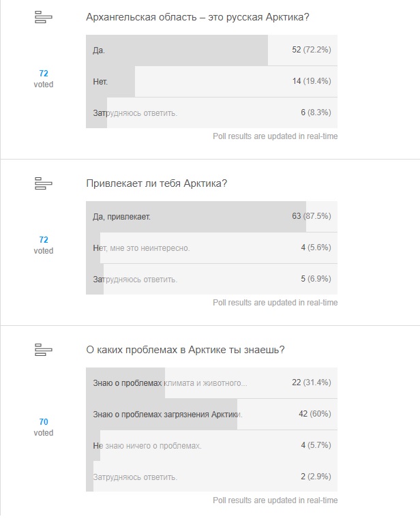Click the '70 voted' count of third poll

click(44, 427)
